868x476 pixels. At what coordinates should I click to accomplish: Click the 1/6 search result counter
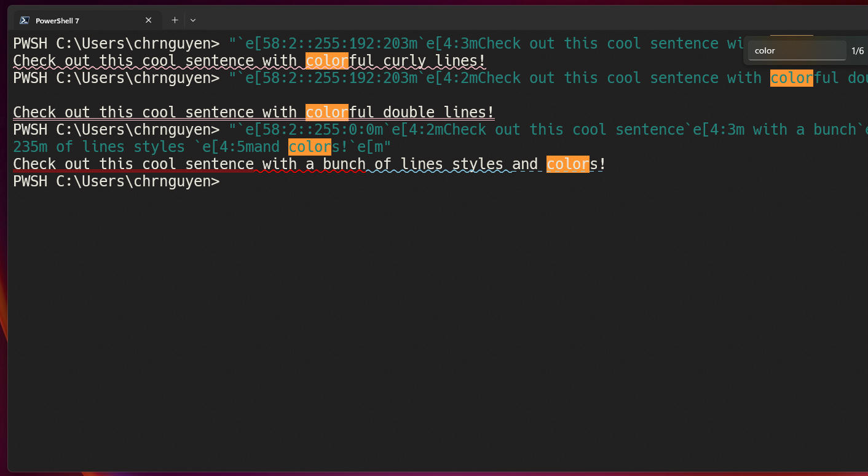(858, 50)
